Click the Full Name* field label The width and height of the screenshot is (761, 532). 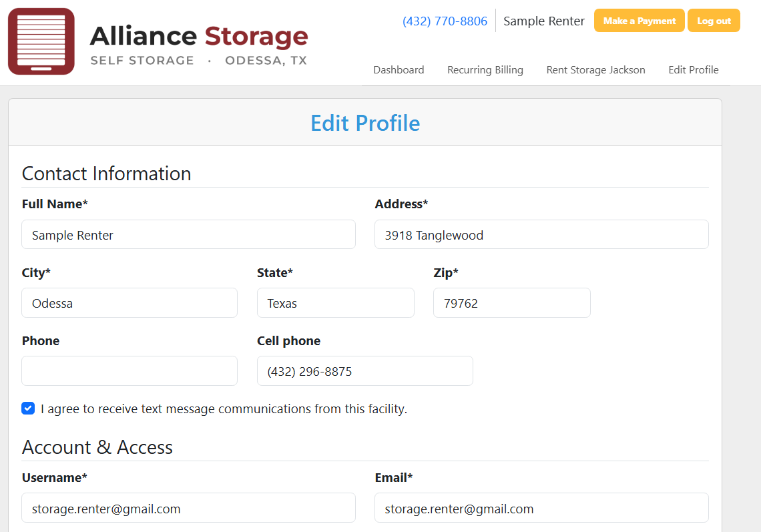[x=55, y=204]
